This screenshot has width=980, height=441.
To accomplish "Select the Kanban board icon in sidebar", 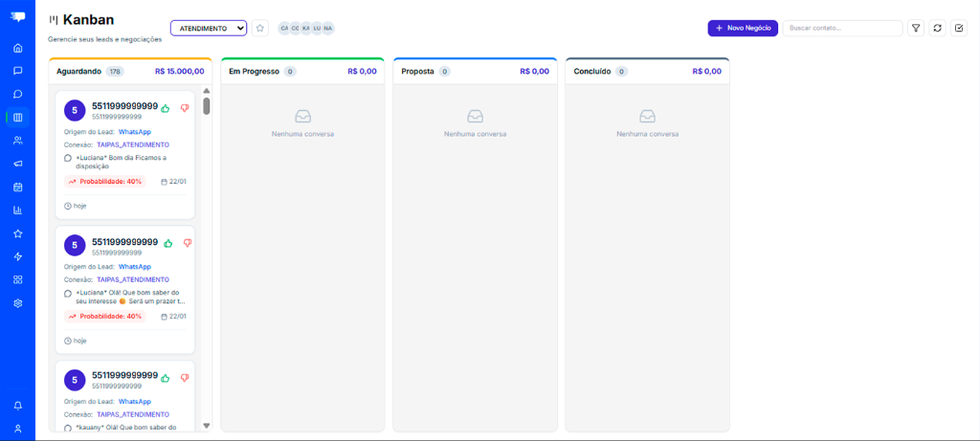I will [18, 118].
